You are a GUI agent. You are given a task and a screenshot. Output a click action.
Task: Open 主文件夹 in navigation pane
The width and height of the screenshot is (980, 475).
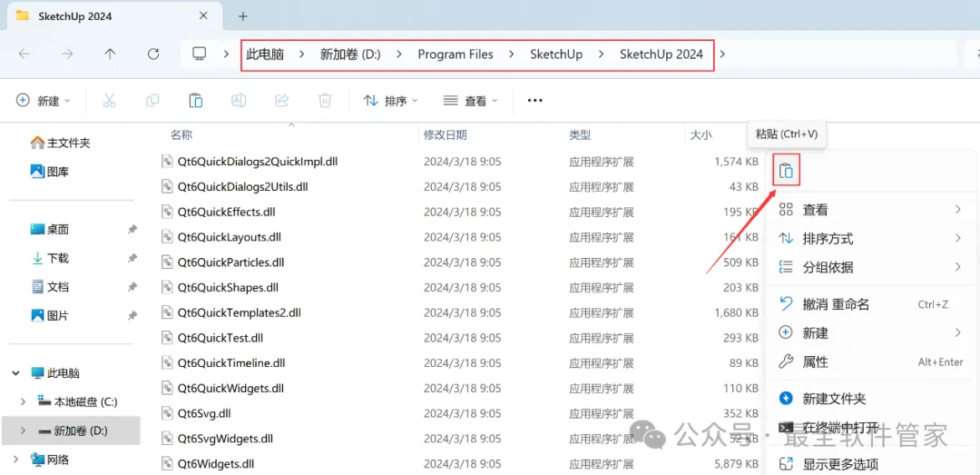click(61, 143)
